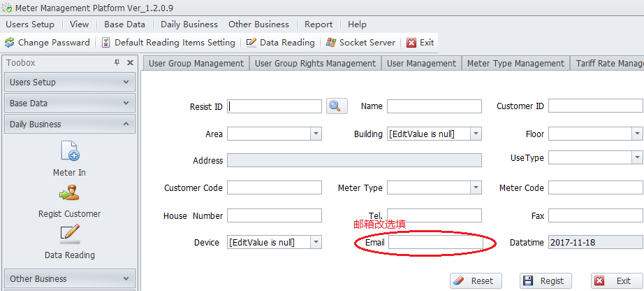
Task: Expand the Base Data toolbox section
Action: tap(126, 104)
